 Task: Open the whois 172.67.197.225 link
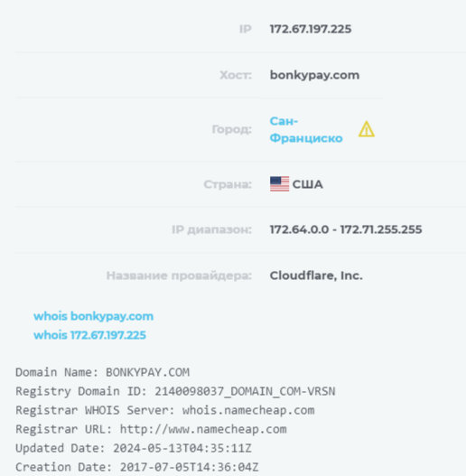coord(90,335)
